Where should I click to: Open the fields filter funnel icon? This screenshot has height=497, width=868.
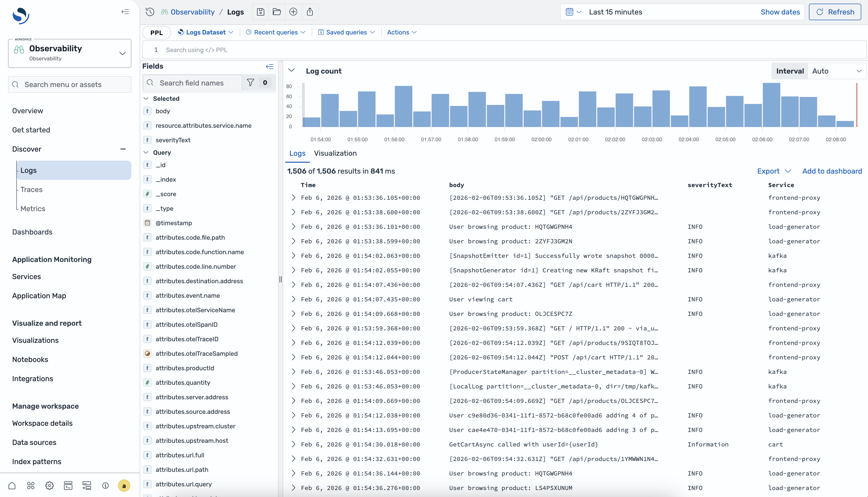(x=250, y=83)
